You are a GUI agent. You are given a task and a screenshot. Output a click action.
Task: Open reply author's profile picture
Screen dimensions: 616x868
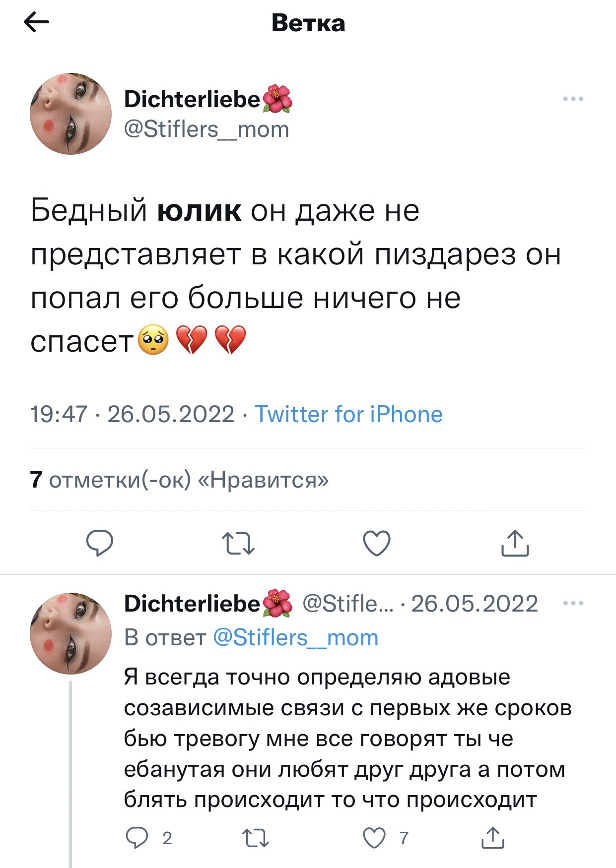[71, 633]
